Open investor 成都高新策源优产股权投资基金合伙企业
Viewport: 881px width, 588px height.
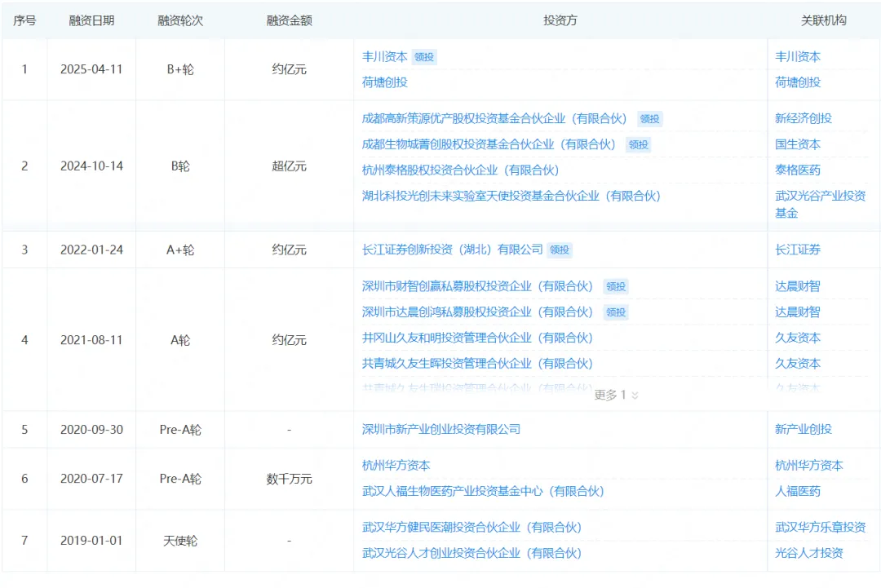click(x=494, y=118)
